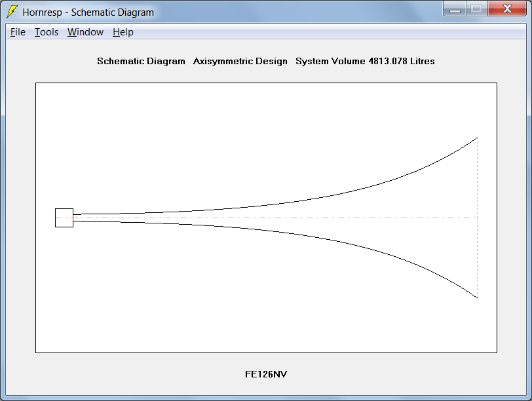The width and height of the screenshot is (532, 401).
Task: Click the FE126NV driver label
Action: [x=266, y=374]
